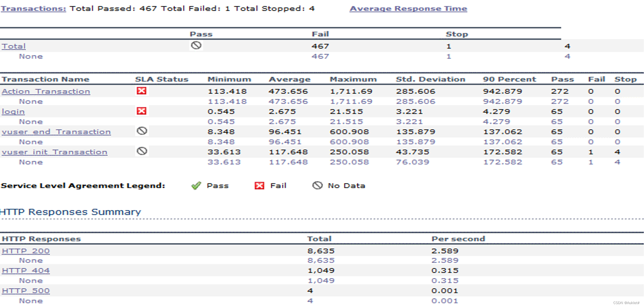Select login minimum value 0.545

[x=221, y=112]
